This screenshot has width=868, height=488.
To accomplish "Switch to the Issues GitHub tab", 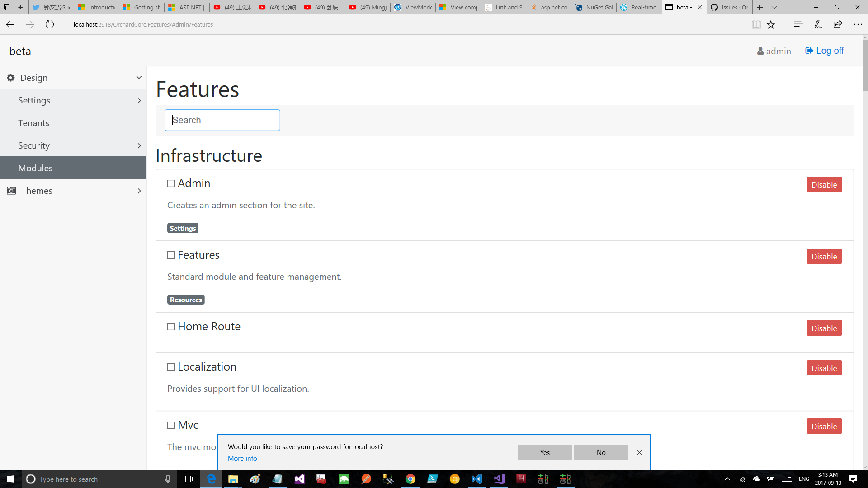I will coord(729,7).
